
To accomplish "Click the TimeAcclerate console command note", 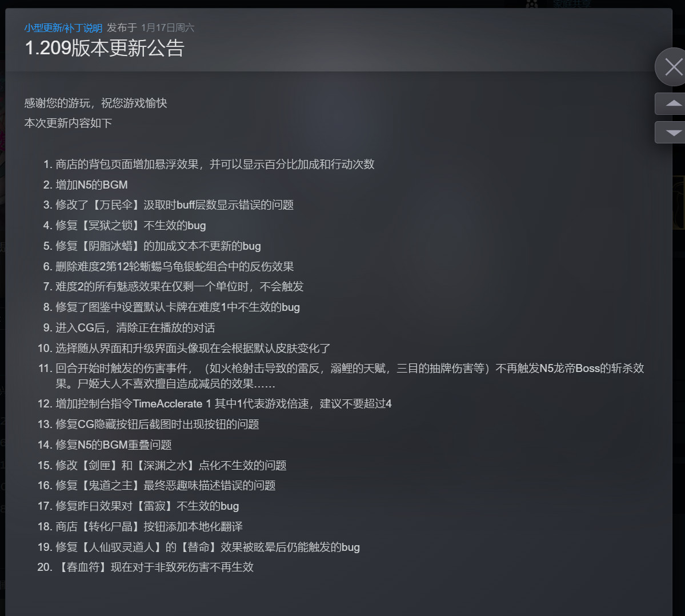I will (x=229, y=403).
